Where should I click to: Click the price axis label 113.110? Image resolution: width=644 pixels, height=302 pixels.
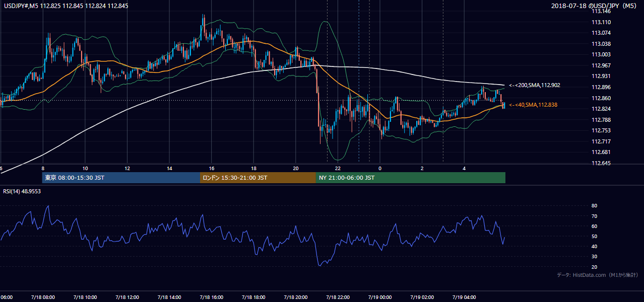pyautogui.click(x=601, y=22)
